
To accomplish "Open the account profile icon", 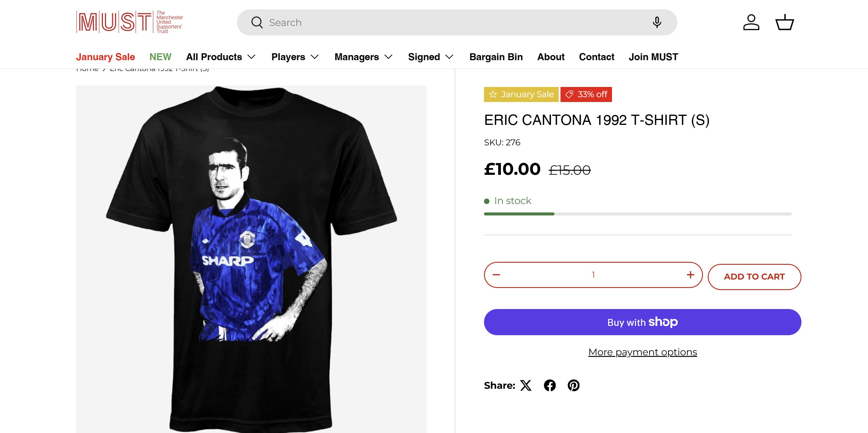I will coord(751,23).
